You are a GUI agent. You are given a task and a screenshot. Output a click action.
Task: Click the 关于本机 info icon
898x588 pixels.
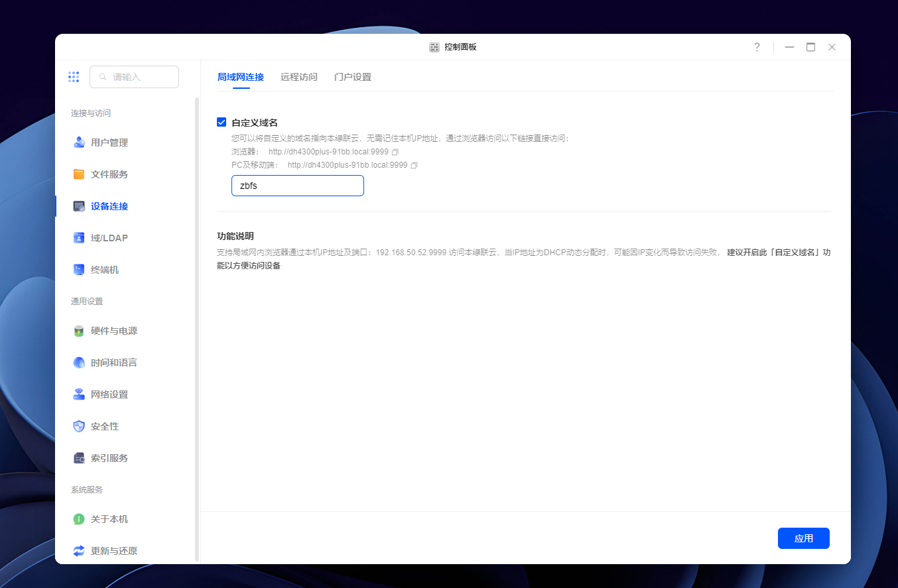(x=79, y=519)
